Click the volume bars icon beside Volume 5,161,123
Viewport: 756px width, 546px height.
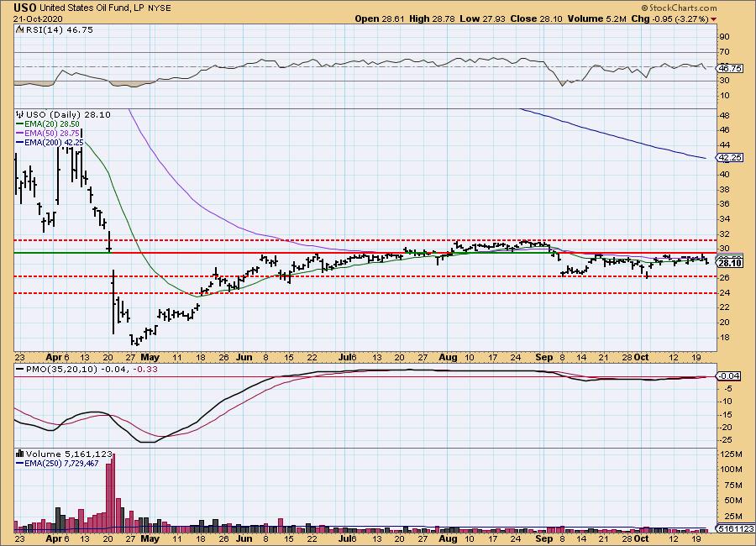[x=20, y=454]
